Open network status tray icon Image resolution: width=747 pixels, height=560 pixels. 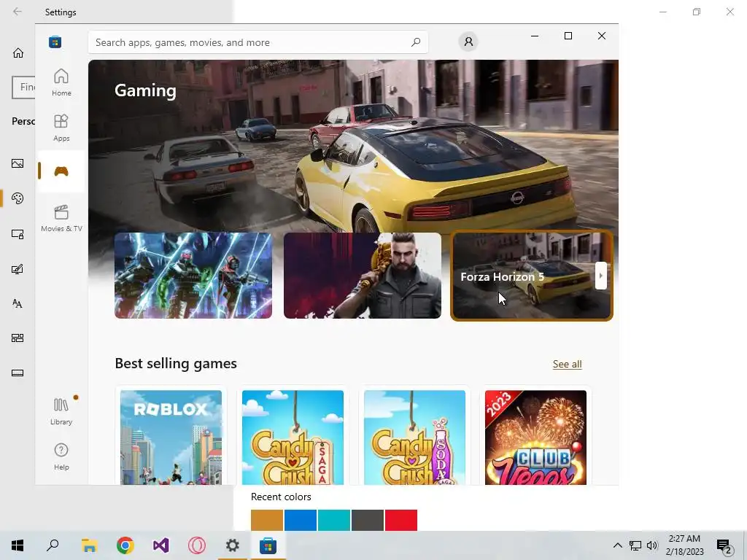[635, 545]
